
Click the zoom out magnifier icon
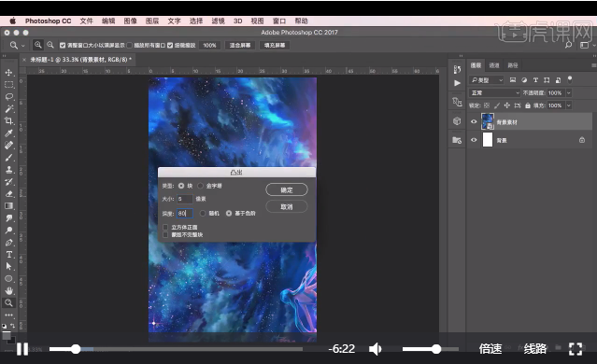50,45
